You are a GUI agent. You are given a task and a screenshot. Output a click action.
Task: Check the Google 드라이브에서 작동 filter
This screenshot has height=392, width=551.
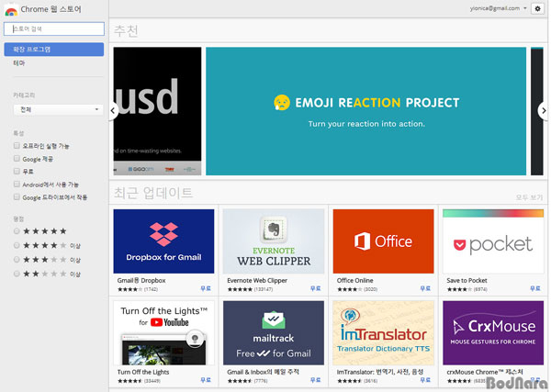[17, 197]
